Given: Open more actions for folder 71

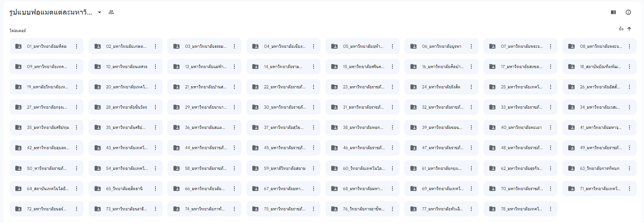Looking at the screenshot, I should 629,189.
